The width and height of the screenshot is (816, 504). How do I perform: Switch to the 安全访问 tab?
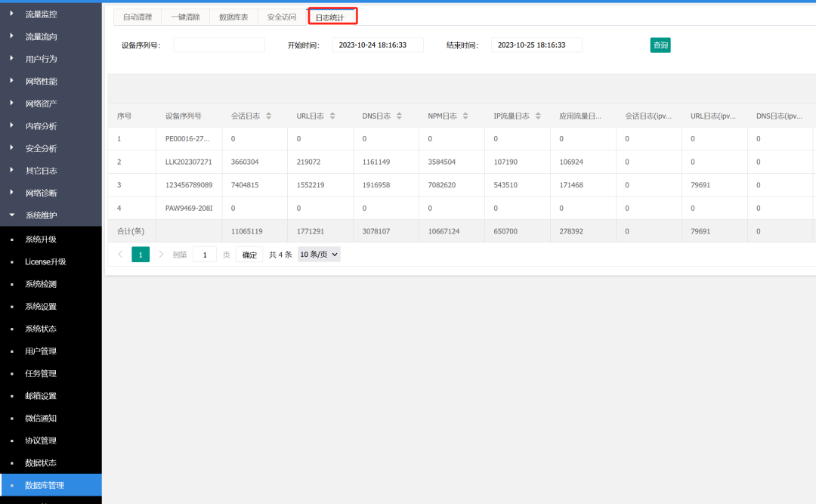(282, 17)
